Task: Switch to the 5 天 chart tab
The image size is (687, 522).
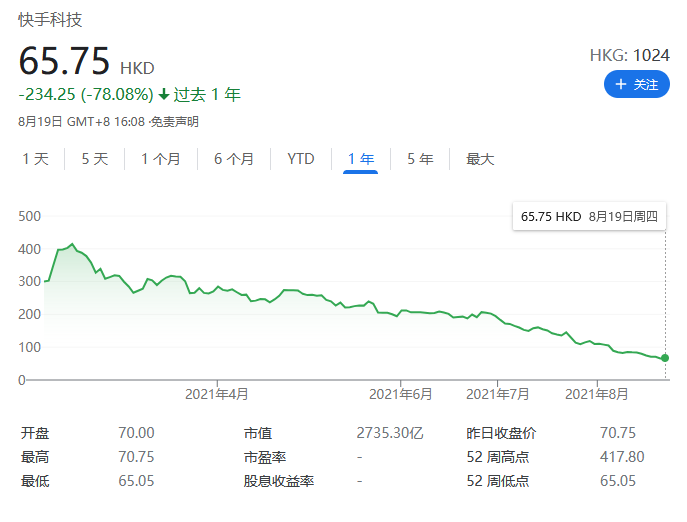Action: point(95,159)
